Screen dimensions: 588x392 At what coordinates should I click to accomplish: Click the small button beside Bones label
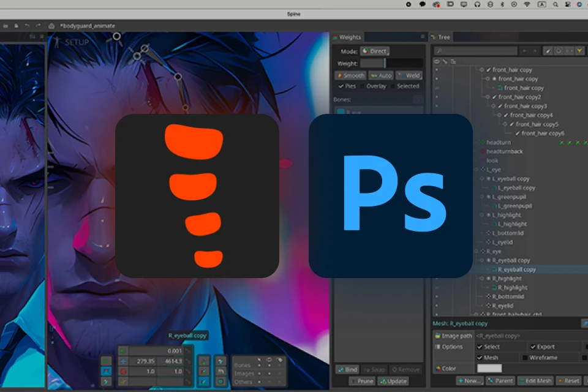coord(418,99)
